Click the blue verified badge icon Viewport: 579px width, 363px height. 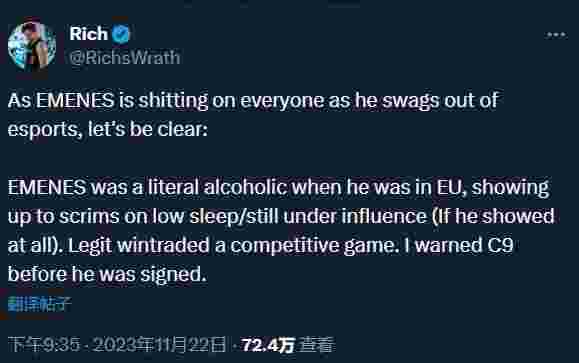click(121, 34)
